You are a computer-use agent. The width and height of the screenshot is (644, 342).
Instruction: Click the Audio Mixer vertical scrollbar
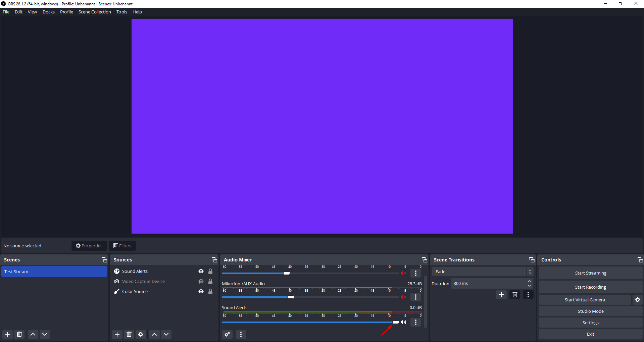point(426,301)
